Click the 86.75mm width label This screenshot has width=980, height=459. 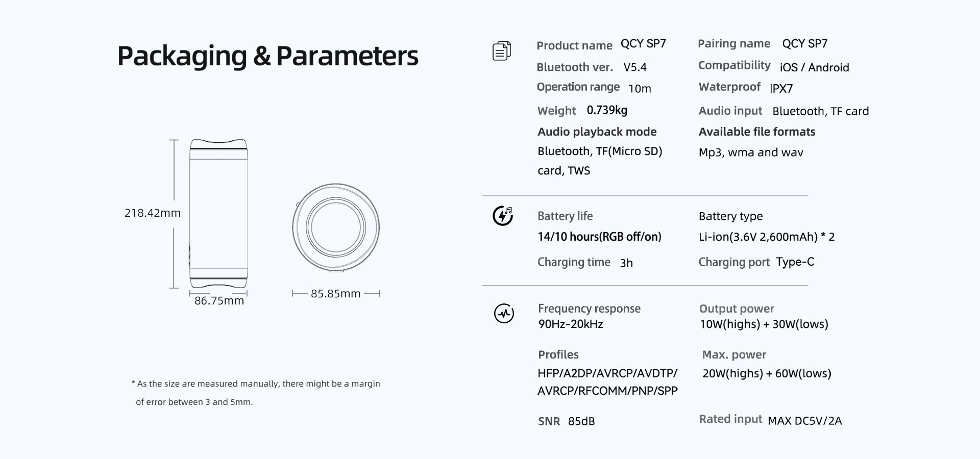(219, 301)
